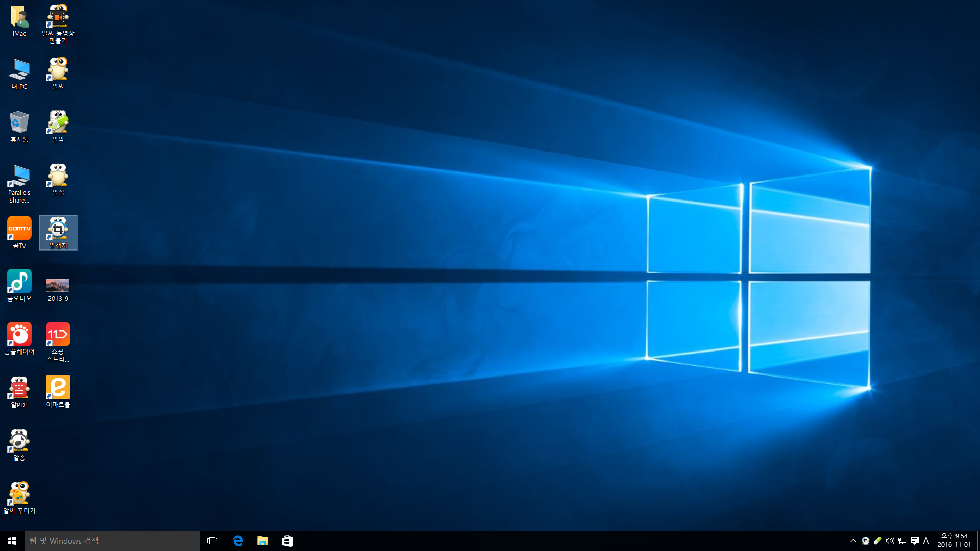Click the 이마트몰 shortcut
Viewport: 980px width, 551px height.
(58, 390)
